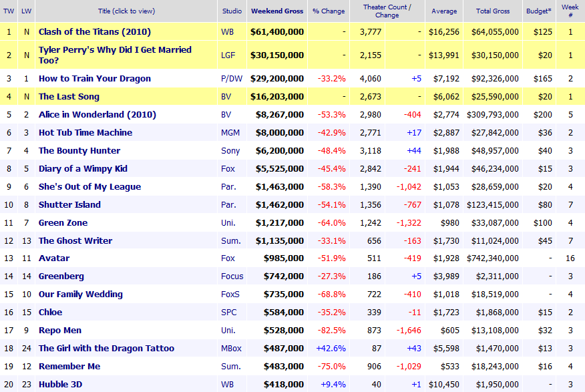The image size is (585, 392).
Task: Sort by the Weekend Gross header
Action: pos(277,11)
